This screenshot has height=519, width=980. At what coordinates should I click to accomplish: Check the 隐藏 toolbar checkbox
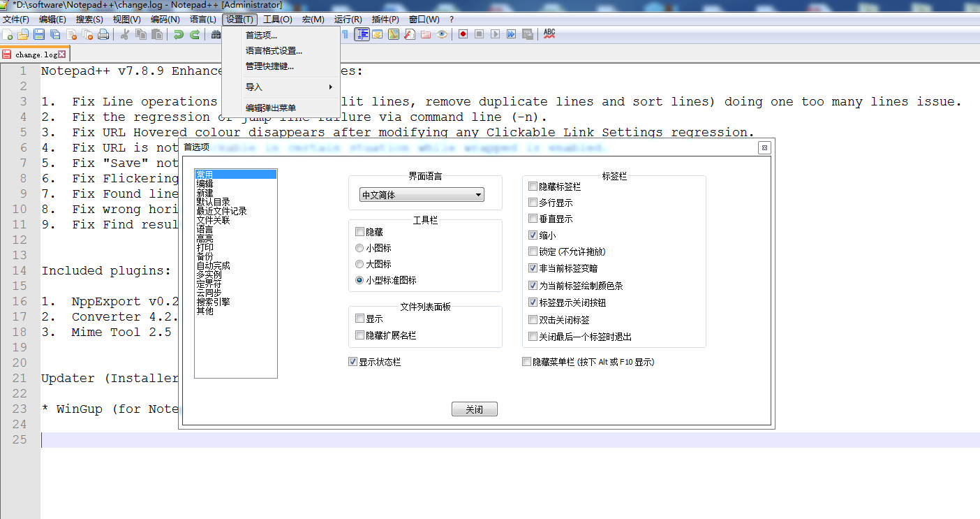[x=359, y=232]
